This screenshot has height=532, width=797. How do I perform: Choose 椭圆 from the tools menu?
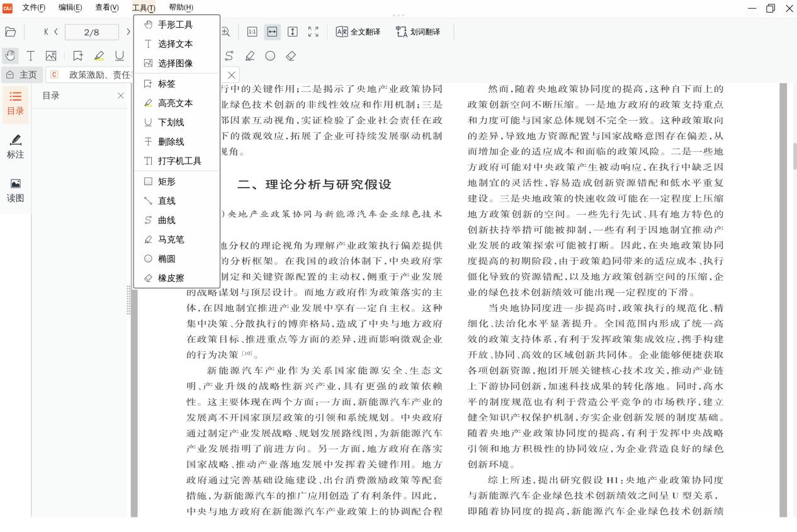point(177,259)
